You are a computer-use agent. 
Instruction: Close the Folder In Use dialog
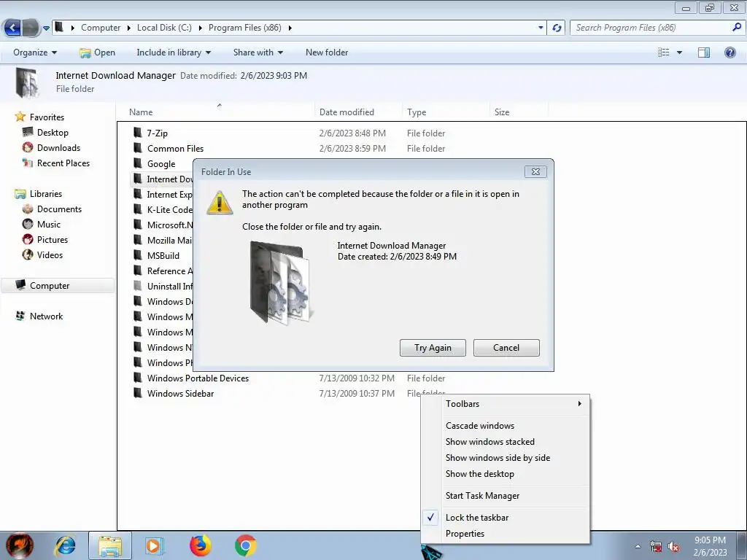pyautogui.click(x=535, y=172)
